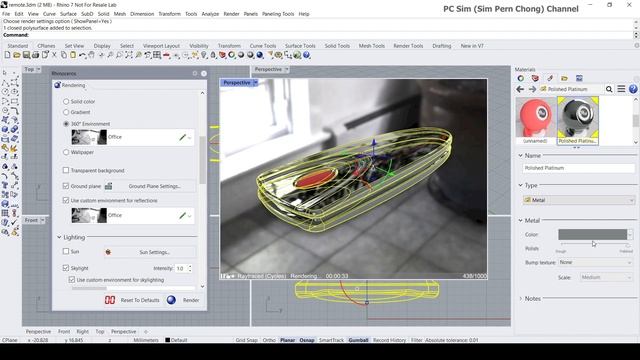This screenshot has width=640, height=360.
Task: Toggle the Transparent background checkbox
Action: pyautogui.click(x=66, y=170)
